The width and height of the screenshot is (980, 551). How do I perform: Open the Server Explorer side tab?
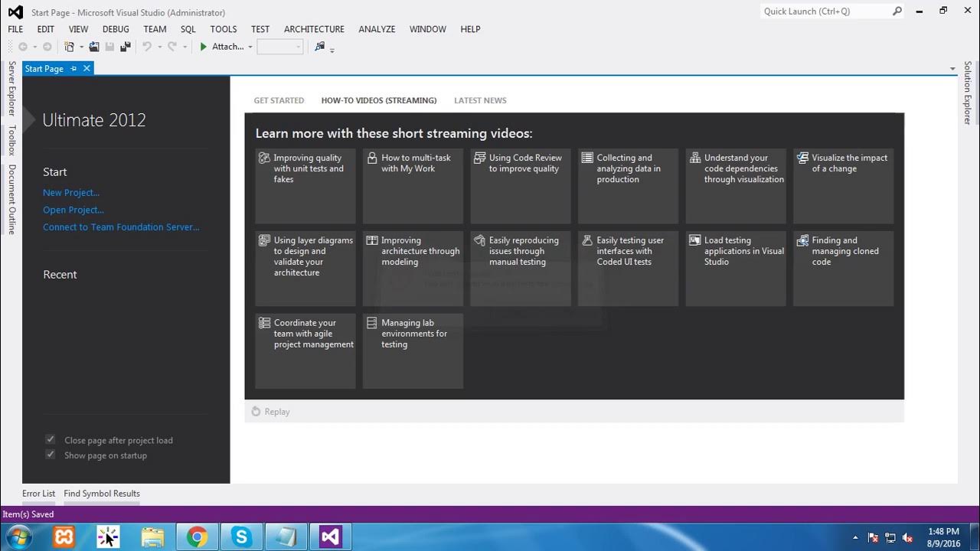[11, 89]
